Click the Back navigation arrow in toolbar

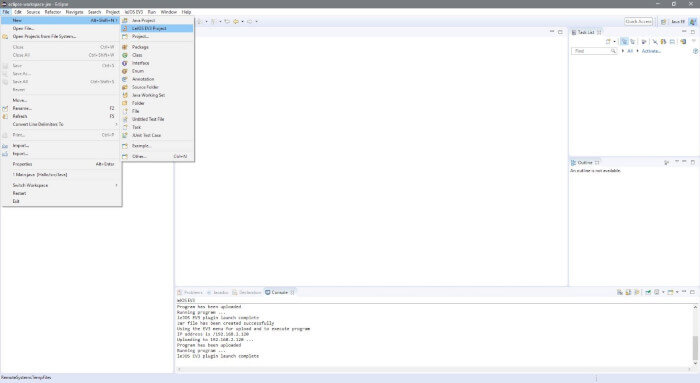(236, 21)
